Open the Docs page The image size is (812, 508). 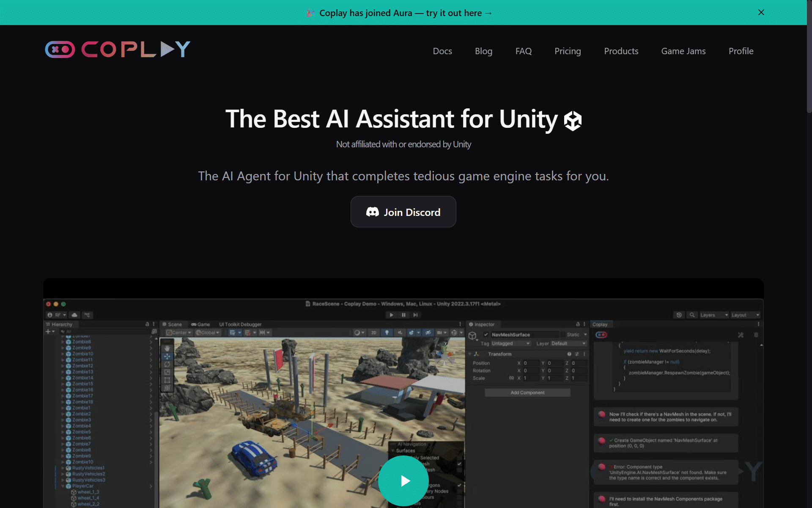442,51
